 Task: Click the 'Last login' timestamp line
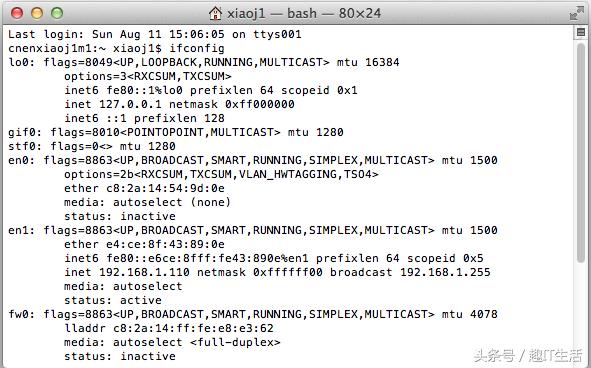[155, 34]
